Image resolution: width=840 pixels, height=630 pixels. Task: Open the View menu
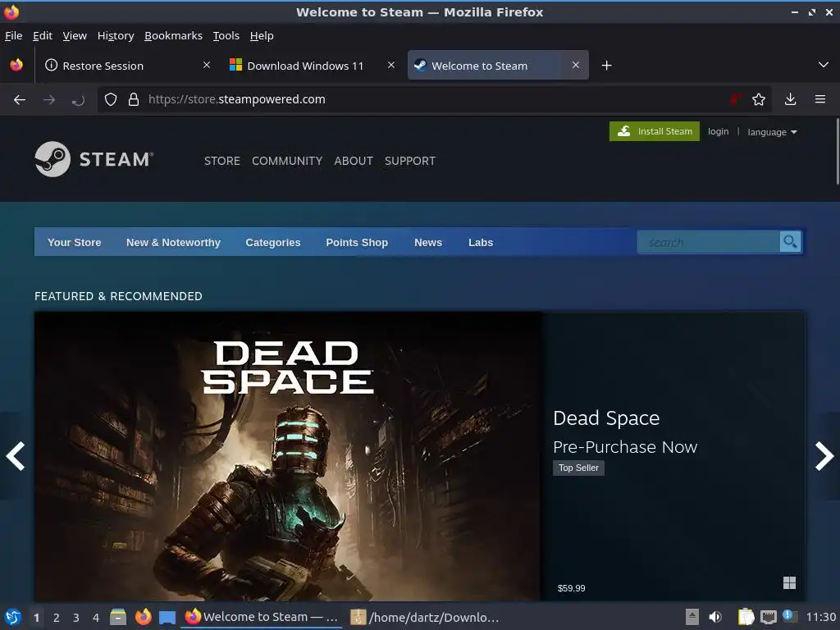(x=75, y=35)
